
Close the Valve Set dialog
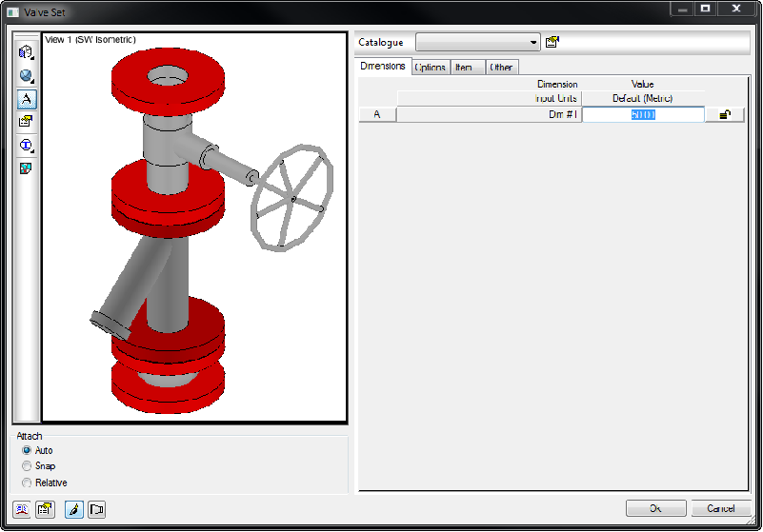click(736, 9)
